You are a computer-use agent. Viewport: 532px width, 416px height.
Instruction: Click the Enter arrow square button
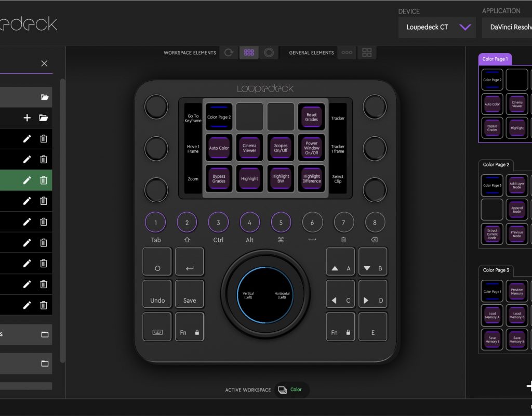click(x=190, y=262)
